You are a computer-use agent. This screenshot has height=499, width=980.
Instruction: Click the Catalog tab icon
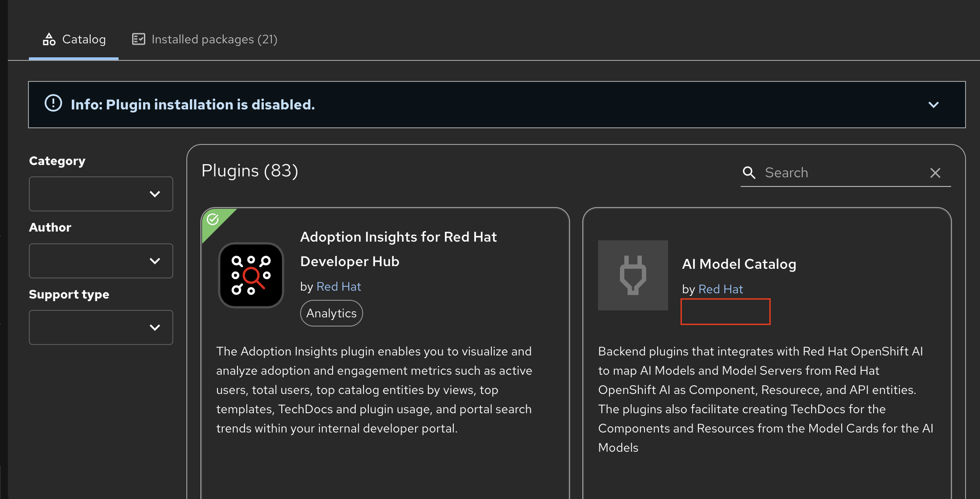49,39
